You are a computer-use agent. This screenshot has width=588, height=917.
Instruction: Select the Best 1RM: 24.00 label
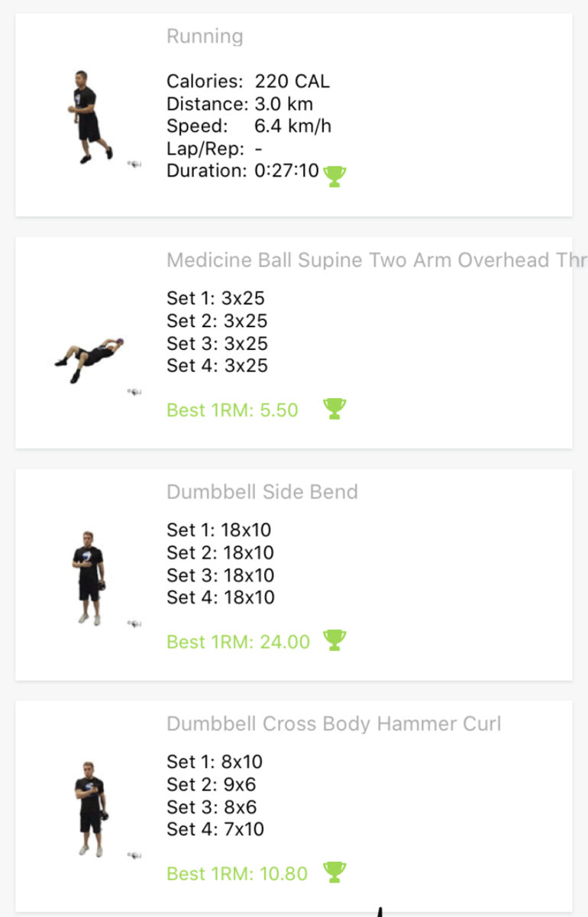(238, 642)
